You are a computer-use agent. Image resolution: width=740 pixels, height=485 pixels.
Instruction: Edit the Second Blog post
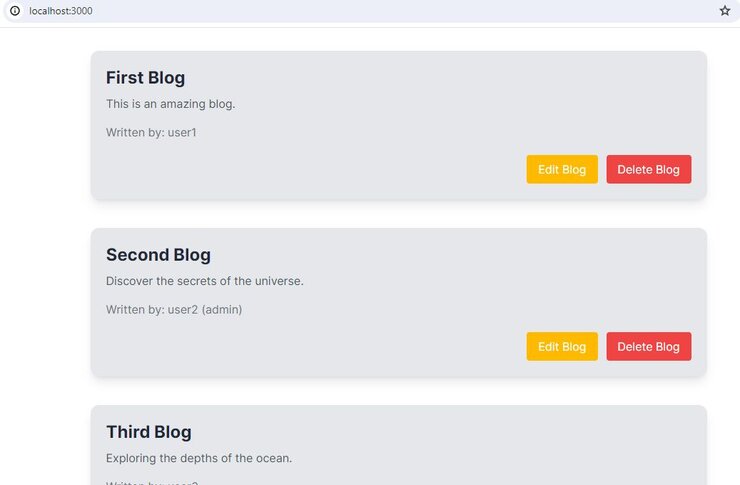[562, 346]
